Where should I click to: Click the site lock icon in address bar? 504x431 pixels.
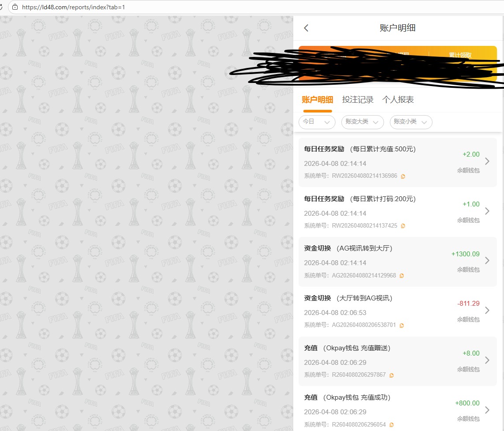(x=15, y=7)
